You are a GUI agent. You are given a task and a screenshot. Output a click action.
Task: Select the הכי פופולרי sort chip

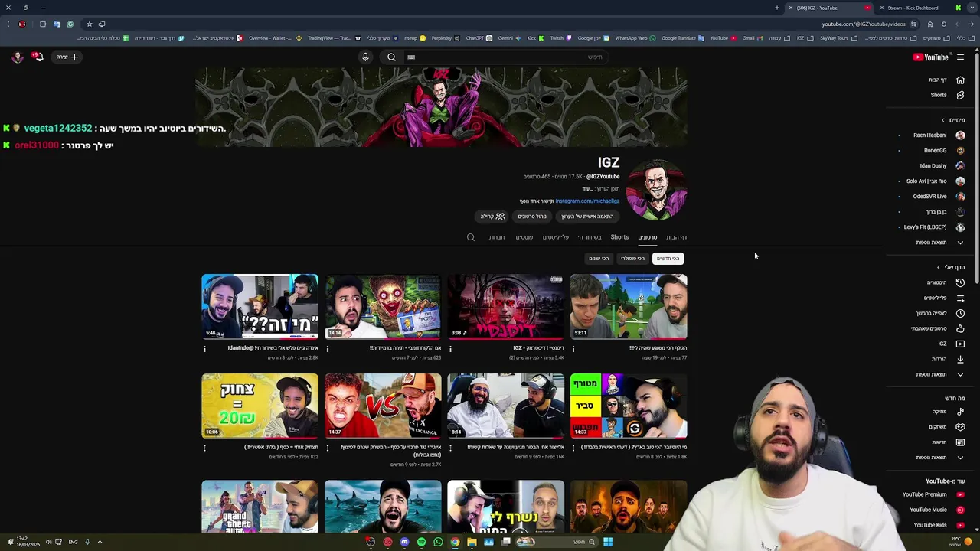pos(632,259)
